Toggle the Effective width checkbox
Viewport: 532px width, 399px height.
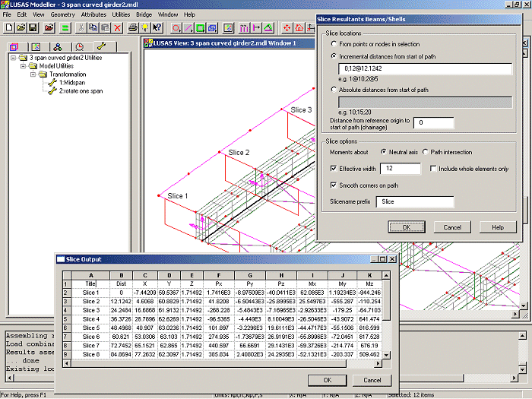click(x=334, y=168)
